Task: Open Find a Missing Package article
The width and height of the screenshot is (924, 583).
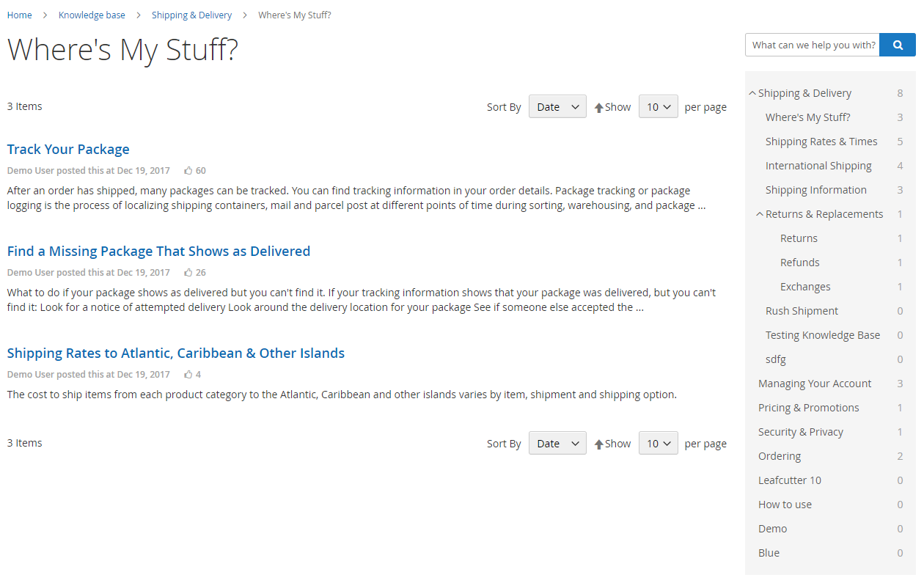Action: click(158, 252)
